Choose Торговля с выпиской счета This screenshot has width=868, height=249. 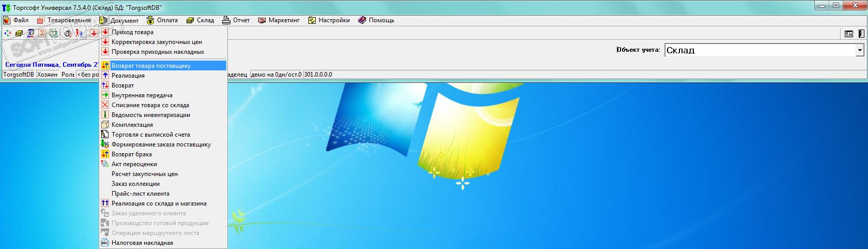(163, 135)
